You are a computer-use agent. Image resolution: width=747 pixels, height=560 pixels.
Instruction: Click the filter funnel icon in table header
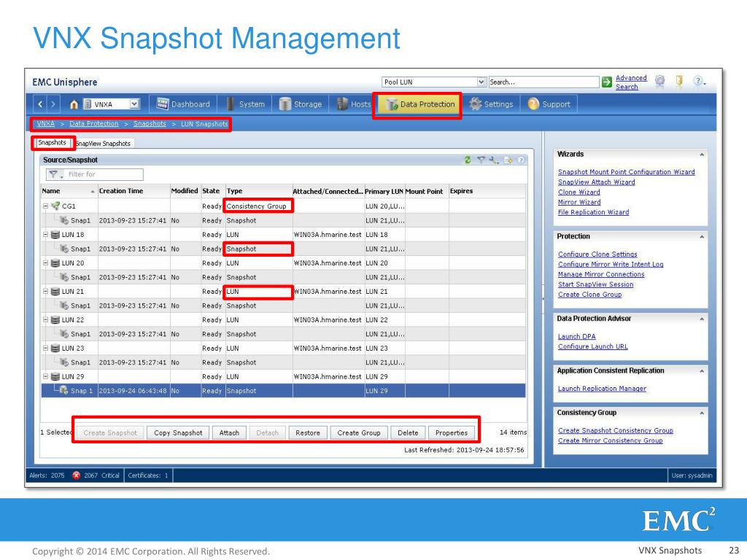481,160
